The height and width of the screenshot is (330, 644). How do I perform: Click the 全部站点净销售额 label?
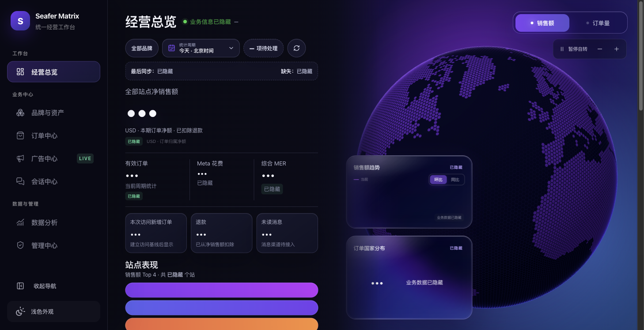point(152,92)
